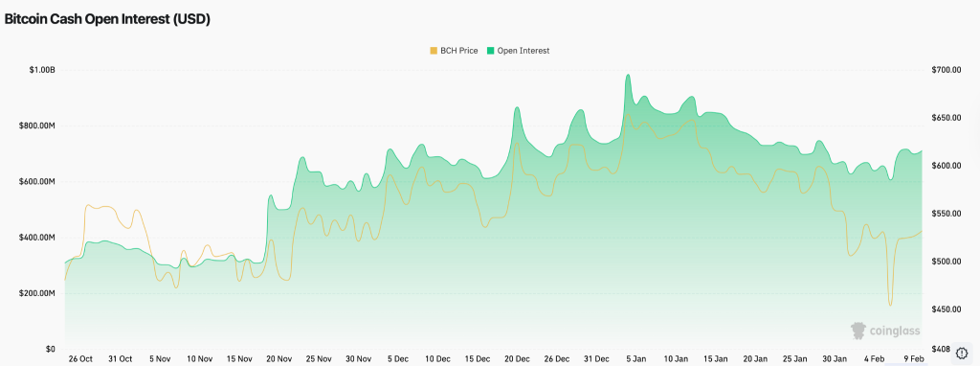The width and height of the screenshot is (980, 366).
Task: Select the $600.00 right axis label
Action: pos(947,166)
